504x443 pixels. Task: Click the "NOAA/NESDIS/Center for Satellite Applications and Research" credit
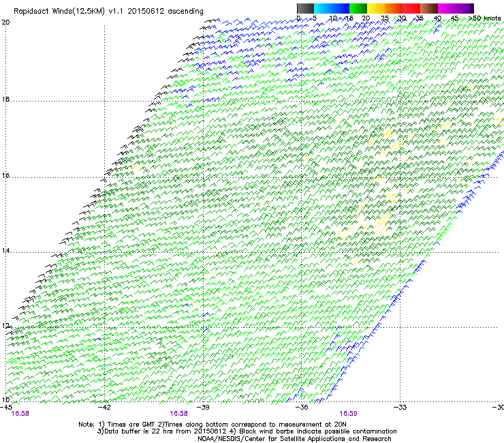point(294,439)
